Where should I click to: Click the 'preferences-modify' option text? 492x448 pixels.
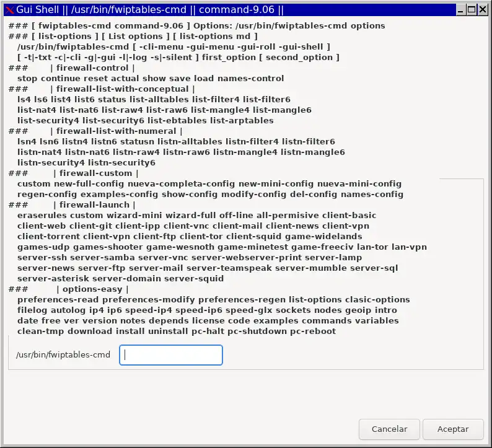tap(149, 300)
